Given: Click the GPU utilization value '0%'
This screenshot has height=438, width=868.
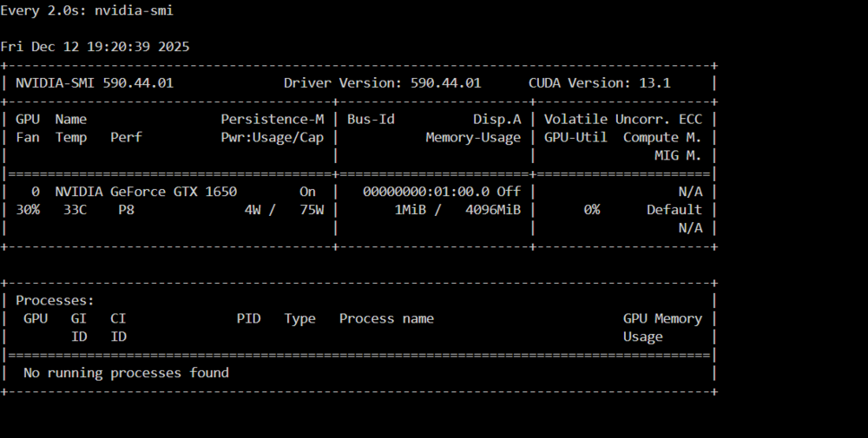Looking at the screenshot, I should click(x=592, y=210).
